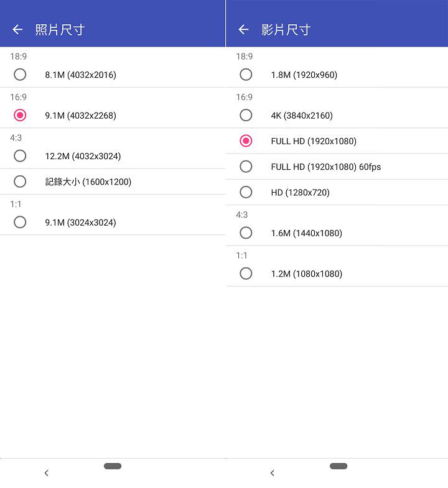This screenshot has height=488, width=448.
Task: Go back from the 照片尺寸 screen
Action: tap(17, 30)
